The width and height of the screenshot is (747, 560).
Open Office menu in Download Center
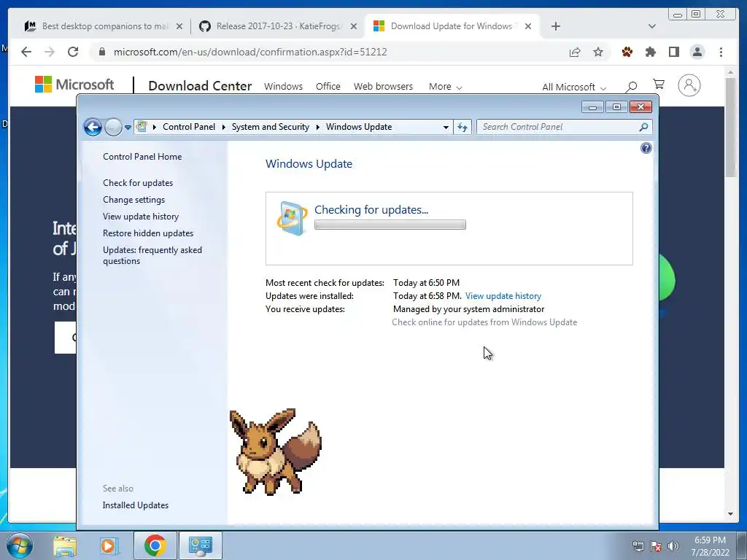click(328, 87)
